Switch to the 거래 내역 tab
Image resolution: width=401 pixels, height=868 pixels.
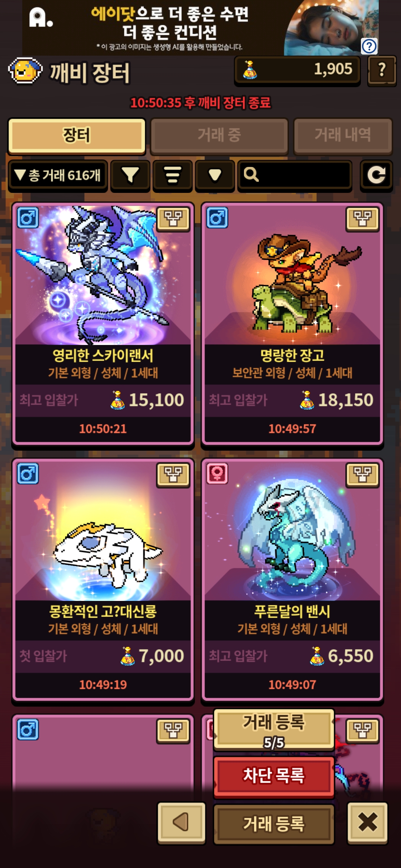[343, 135]
